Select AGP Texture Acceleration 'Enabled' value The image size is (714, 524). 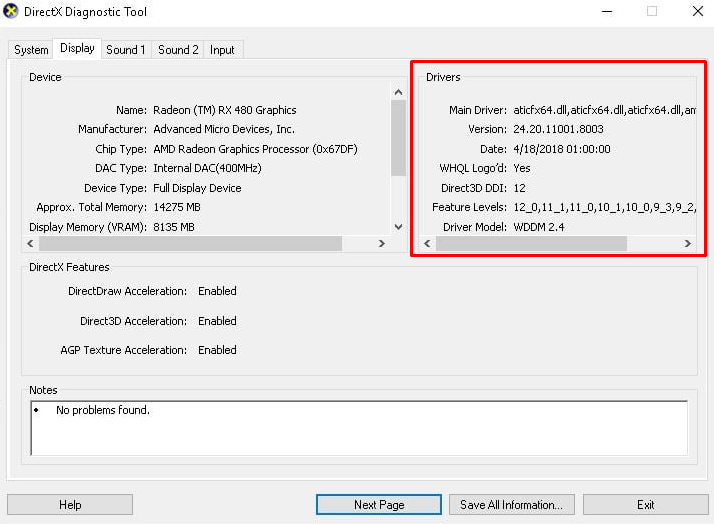pyautogui.click(x=217, y=350)
